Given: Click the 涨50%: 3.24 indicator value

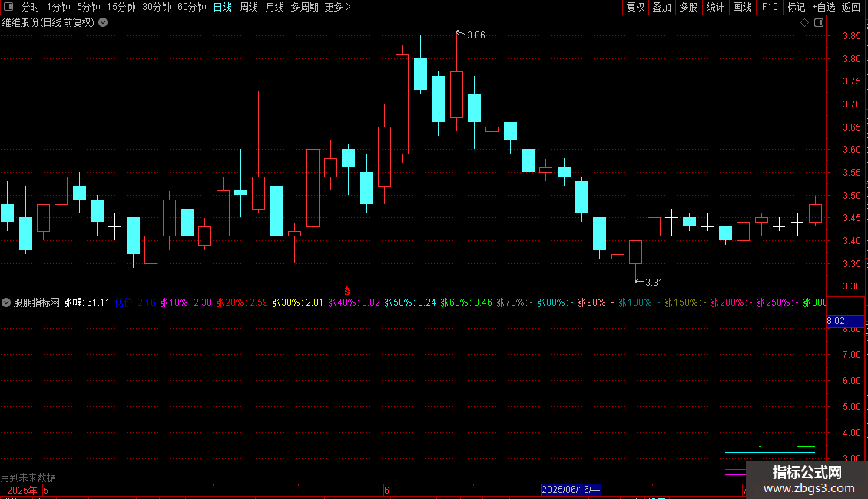Looking at the screenshot, I should [409, 302].
